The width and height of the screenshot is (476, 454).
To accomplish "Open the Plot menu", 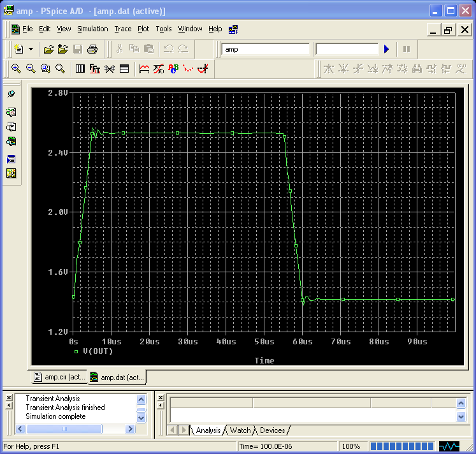I will [143, 29].
